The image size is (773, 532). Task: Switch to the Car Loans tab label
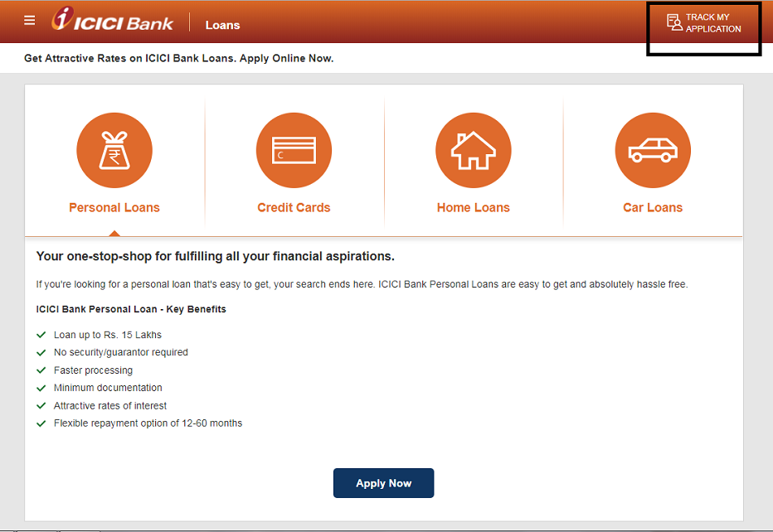(x=653, y=207)
